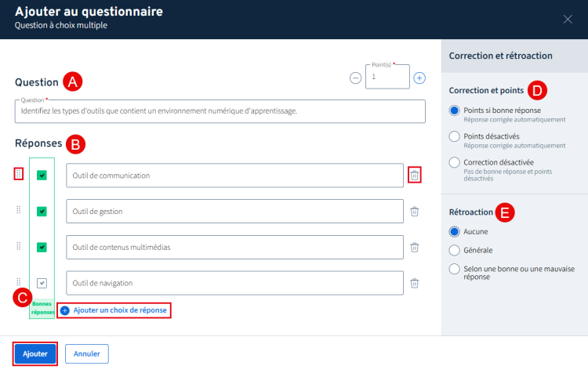Increase points with the plus icon

pyautogui.click(x=419, y=78)
